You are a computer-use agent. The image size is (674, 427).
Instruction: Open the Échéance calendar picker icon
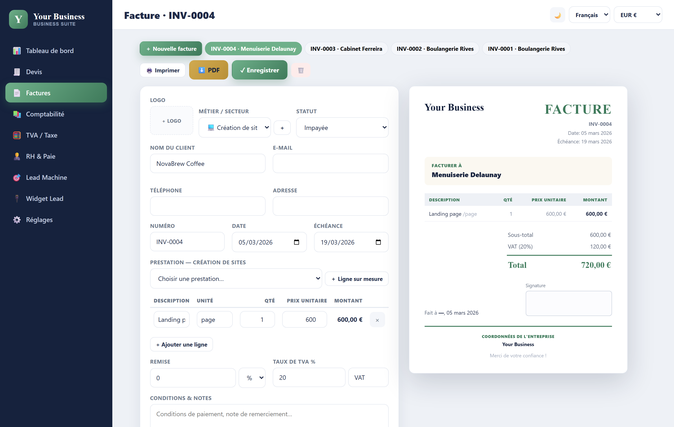pos(378,242)
